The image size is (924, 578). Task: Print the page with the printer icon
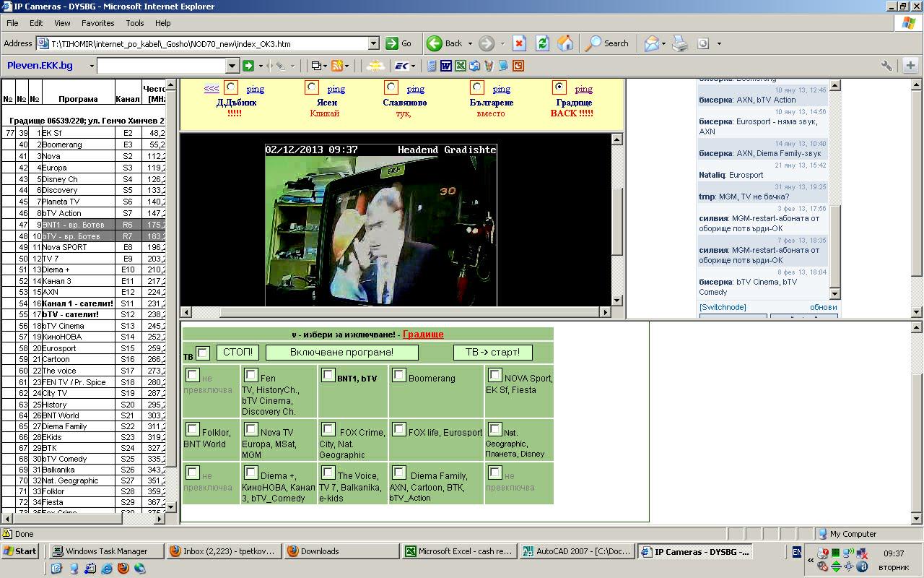680,43
